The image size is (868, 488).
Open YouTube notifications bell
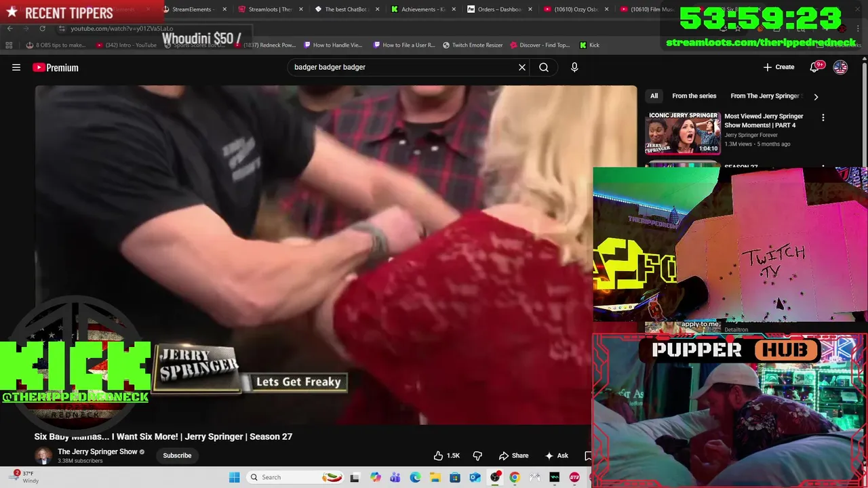815,67
